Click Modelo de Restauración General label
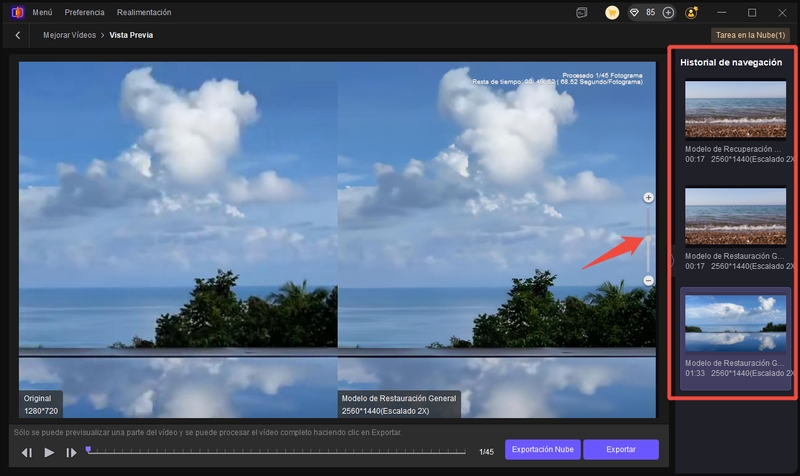 pyautogui.click(x=399, y=405)
